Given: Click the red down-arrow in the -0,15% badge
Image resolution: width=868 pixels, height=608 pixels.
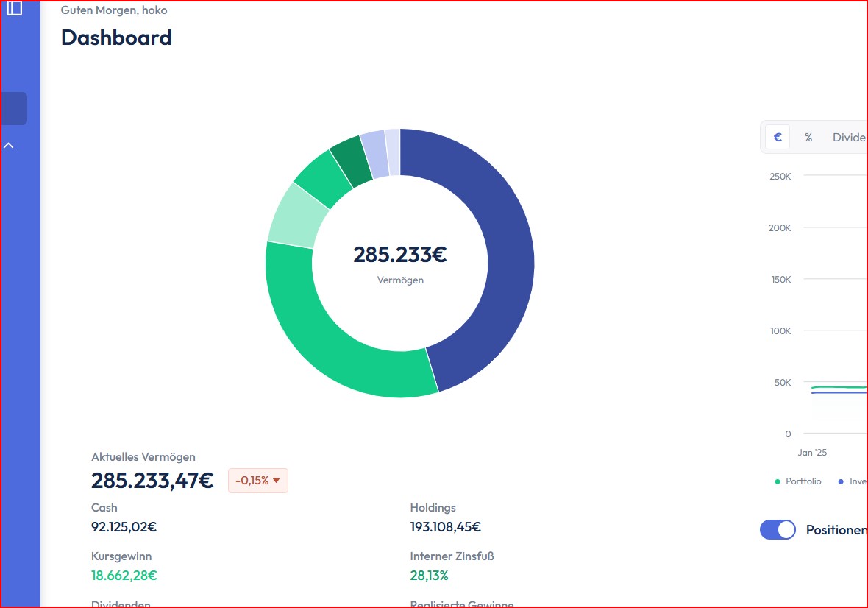Looking at the screenshot, I should point(277,481).
